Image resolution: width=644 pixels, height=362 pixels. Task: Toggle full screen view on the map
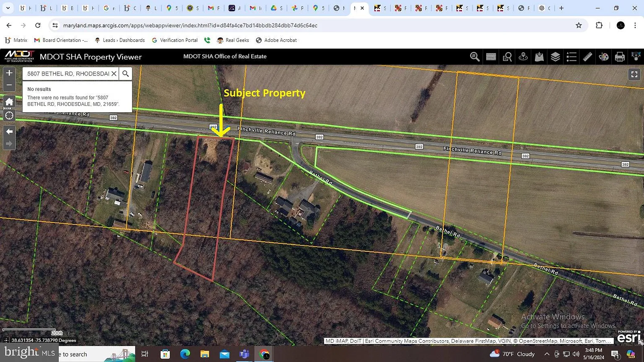(x=634, y=74)
